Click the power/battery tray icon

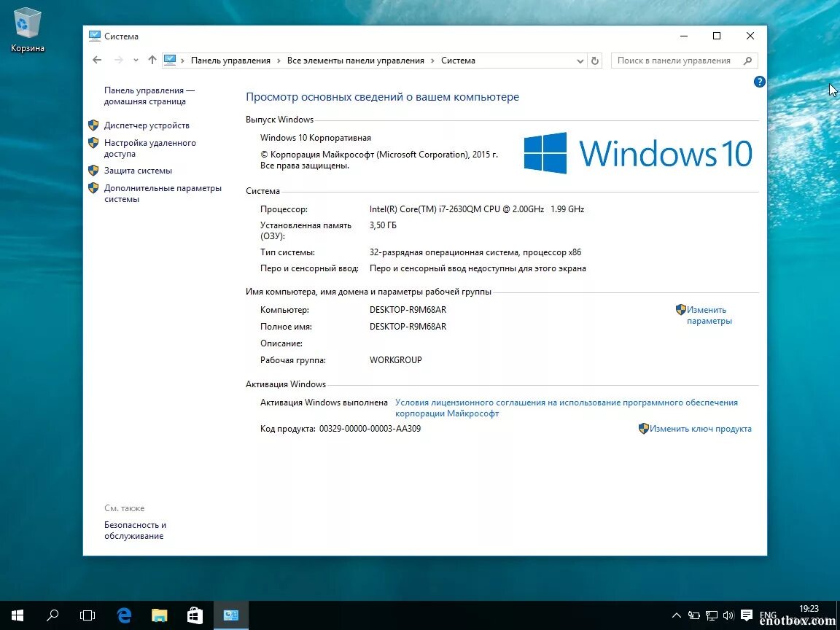click(x=693, y=615)
